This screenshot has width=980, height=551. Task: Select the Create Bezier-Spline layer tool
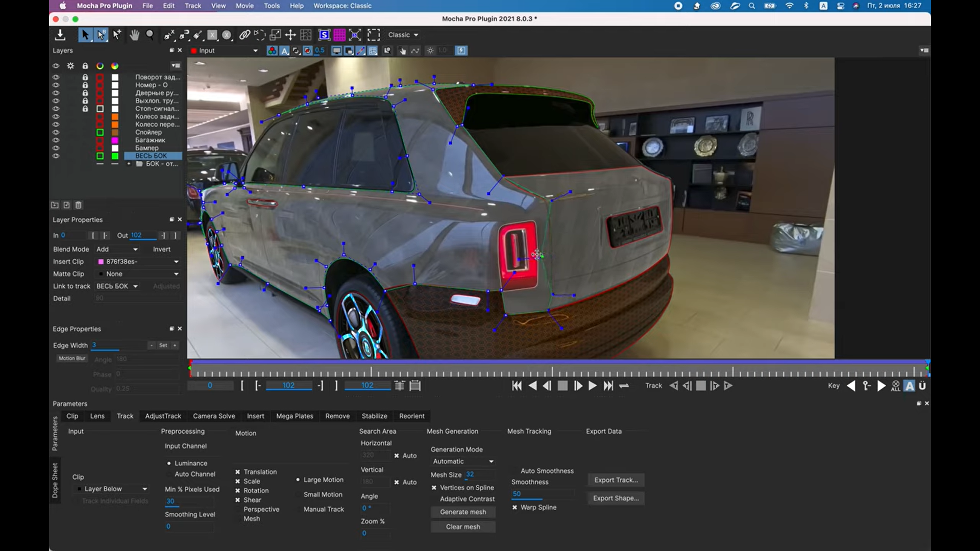point(184,35)
